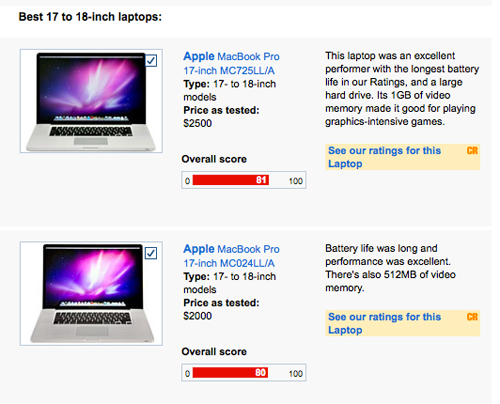
Task: Click "See our ratings for this Laptop" for $2500 model
Action: [384, 157]
